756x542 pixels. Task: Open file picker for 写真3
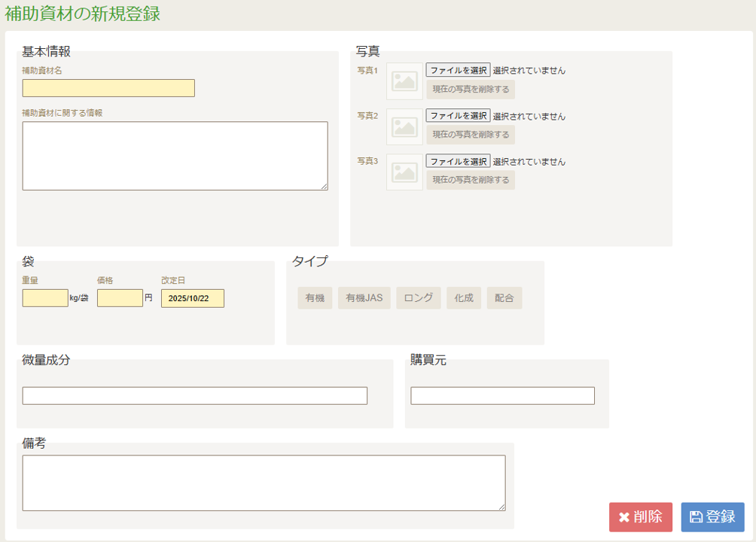tap(458, 161)
